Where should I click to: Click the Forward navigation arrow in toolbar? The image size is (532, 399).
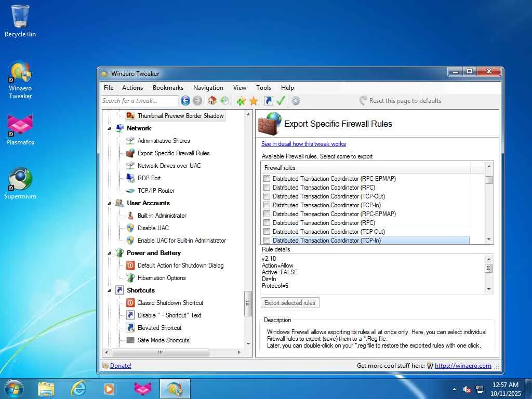pyautogui.click(x=197, y=100)
